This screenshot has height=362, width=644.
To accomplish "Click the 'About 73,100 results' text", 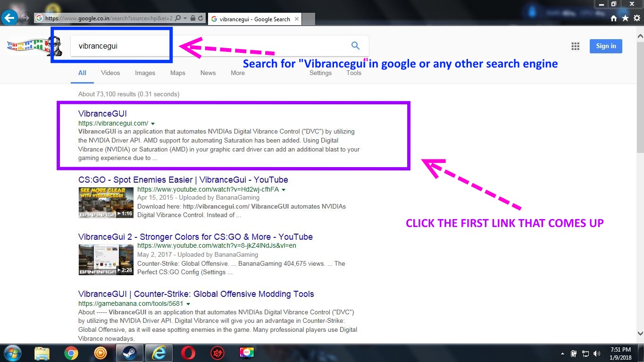I will (x=129, y=94).
